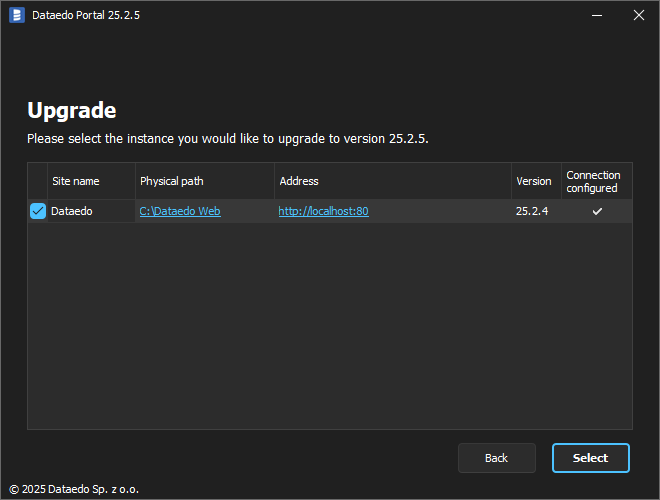Click the 'Please select the instance' instruction text
Viewport: 660px width, 500px height.
(228, 138)
